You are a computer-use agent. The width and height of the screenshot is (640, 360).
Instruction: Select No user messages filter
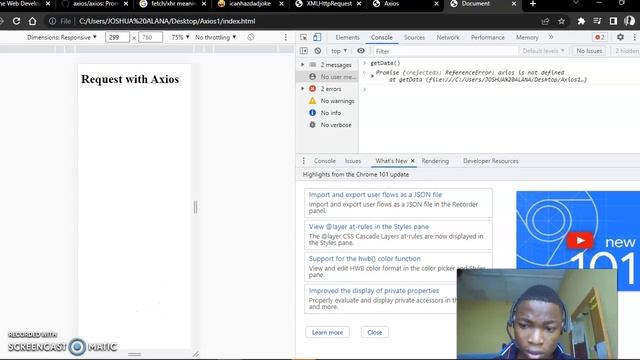click(328, 77)
